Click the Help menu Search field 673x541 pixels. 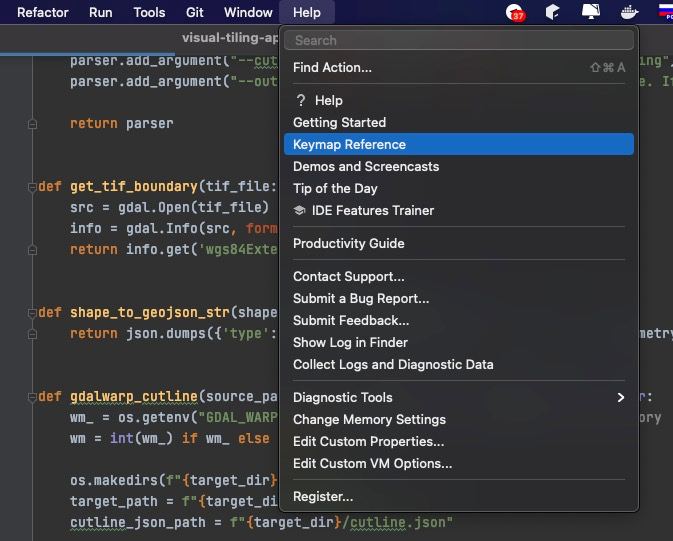(458, 40)
